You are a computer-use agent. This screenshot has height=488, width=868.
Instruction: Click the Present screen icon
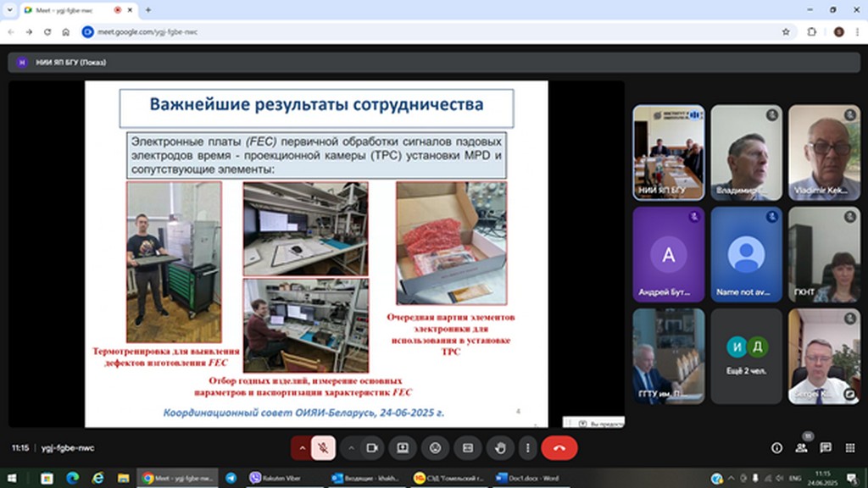pos(403,447)
